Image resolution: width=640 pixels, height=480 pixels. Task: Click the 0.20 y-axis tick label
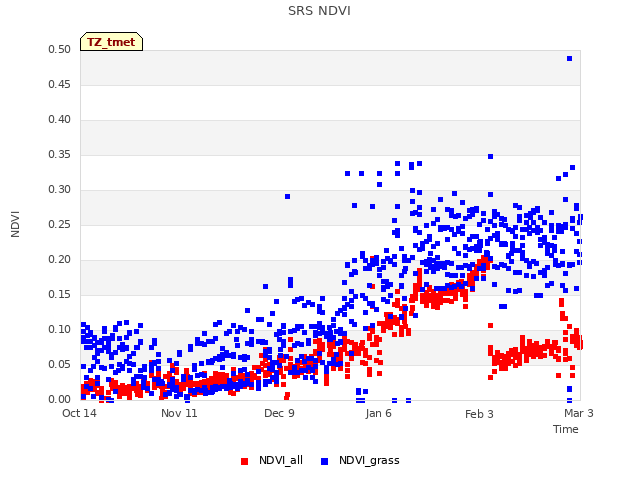point(60,260)
